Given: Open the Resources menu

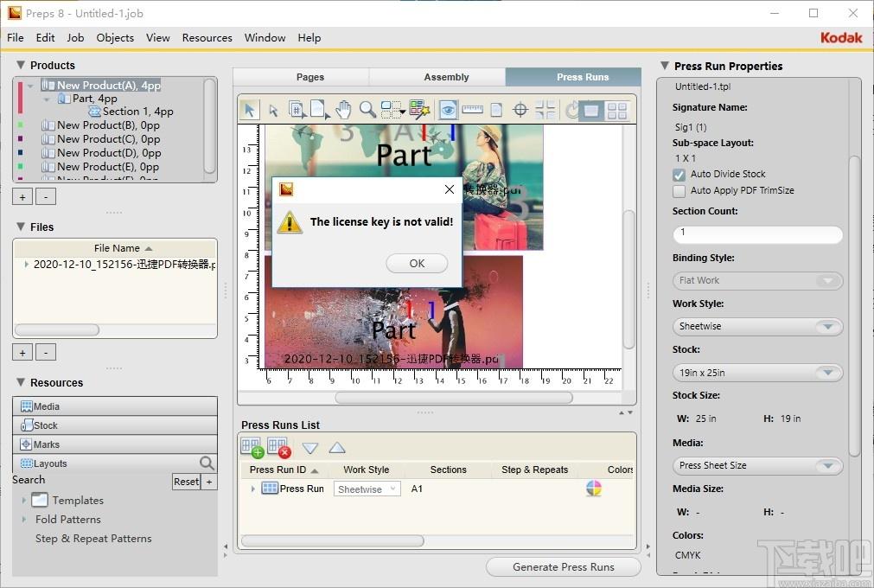Looking at the screenshot, I should 207,38.
